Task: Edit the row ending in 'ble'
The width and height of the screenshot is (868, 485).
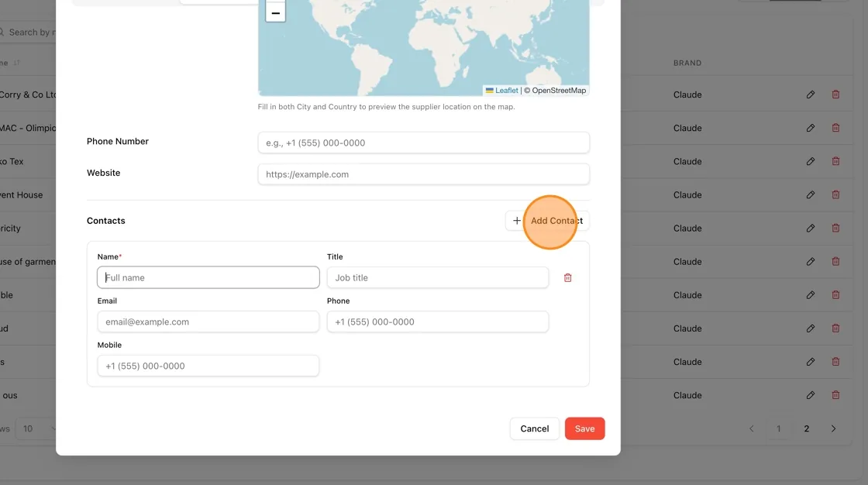Action: click(x=811, y=295)
